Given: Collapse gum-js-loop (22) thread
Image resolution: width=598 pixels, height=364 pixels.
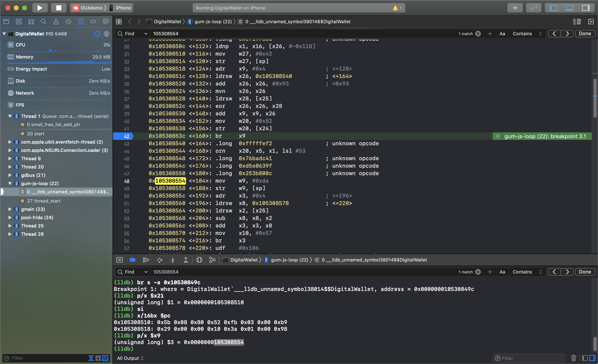Looking at the screenshot, I should [x=10, y=183].
